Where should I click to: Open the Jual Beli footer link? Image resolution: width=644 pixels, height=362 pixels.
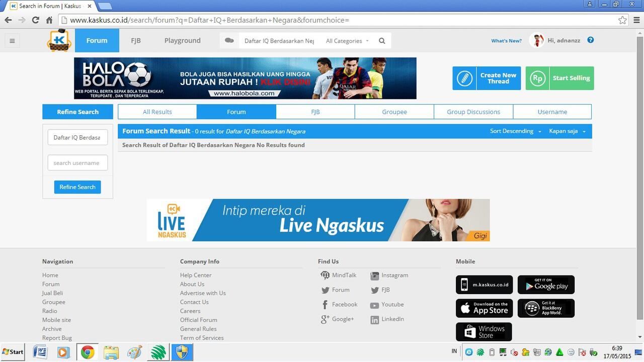52,293
